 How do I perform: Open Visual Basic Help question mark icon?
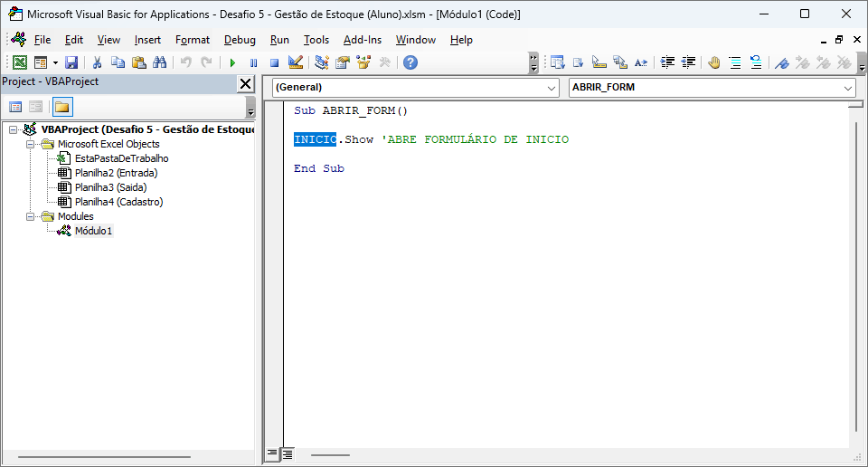click(x=410, y=62)
